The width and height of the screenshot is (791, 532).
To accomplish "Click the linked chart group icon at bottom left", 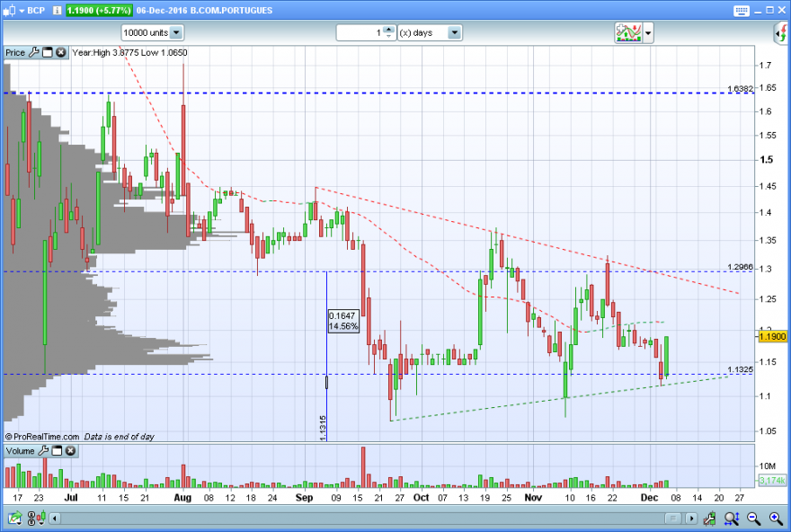I will click(x=36, y=518).
